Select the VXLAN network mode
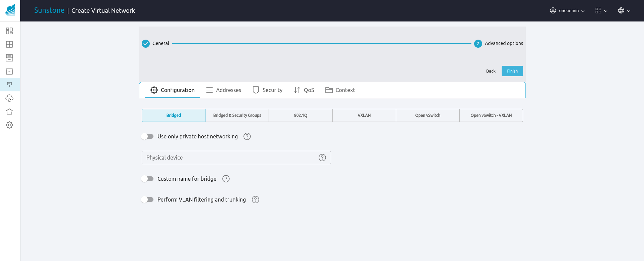The image size is (644, 261). click(364, 115)
